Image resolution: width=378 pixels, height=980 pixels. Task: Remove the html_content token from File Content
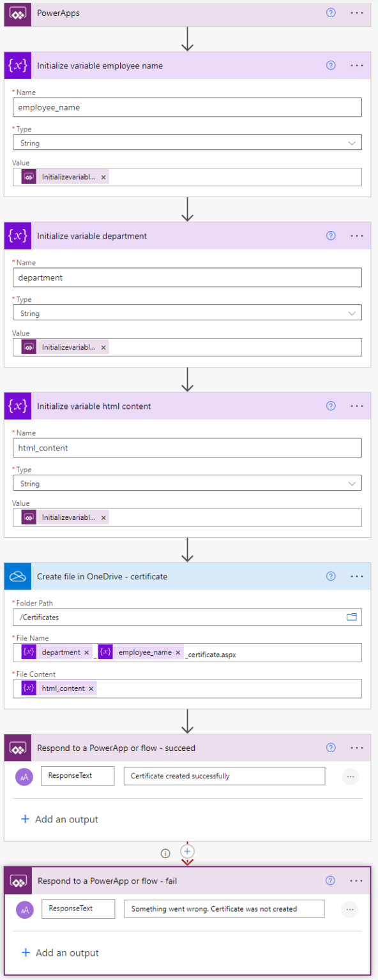[x=91, y=688]
